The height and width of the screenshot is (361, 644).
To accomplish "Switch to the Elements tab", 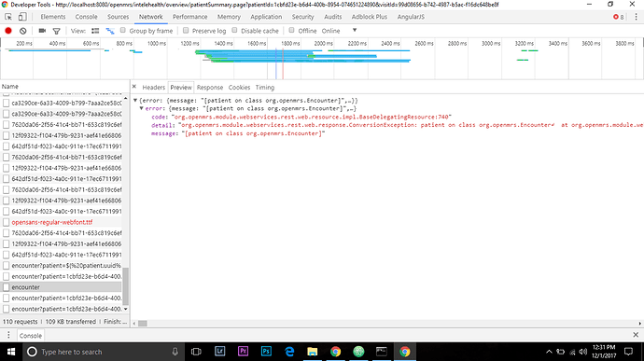I will (x=53, y=17).
